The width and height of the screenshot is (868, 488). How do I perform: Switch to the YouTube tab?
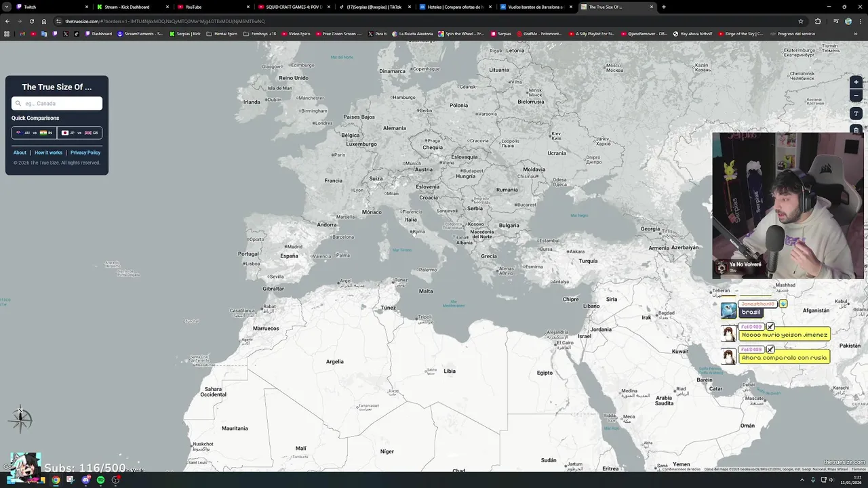coord(212,7)
